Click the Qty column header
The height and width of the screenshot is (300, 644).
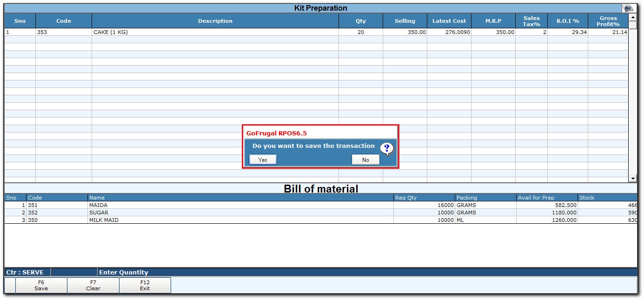coord(361,21)
